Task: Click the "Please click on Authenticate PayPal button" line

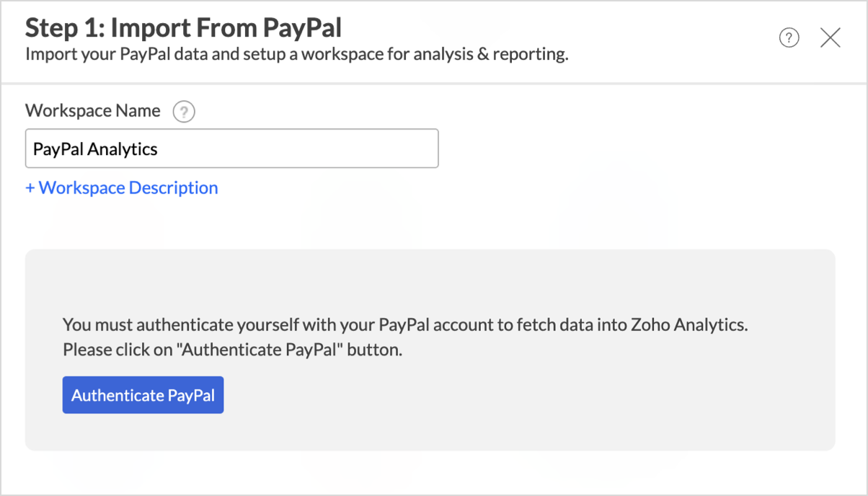Action: point(232,350)
